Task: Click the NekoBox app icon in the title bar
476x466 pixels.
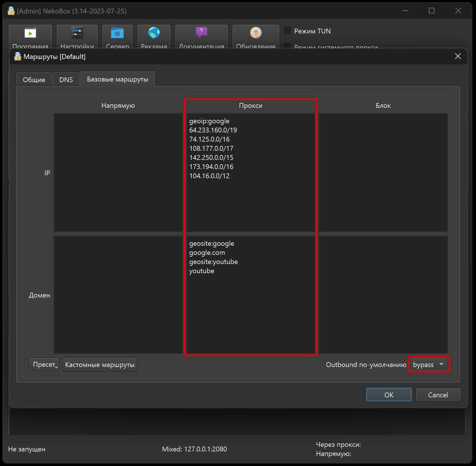Action: point(11,11)
